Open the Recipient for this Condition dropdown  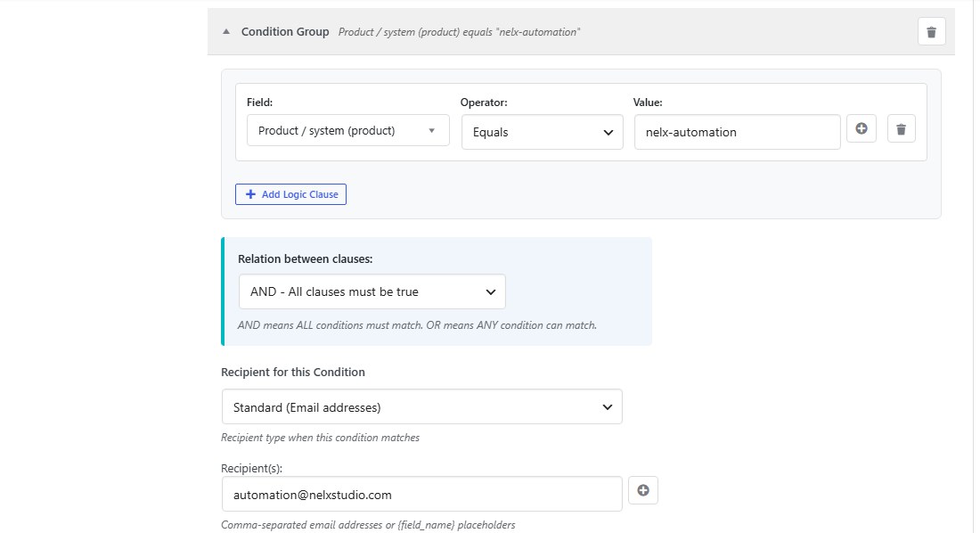point(422,406)
